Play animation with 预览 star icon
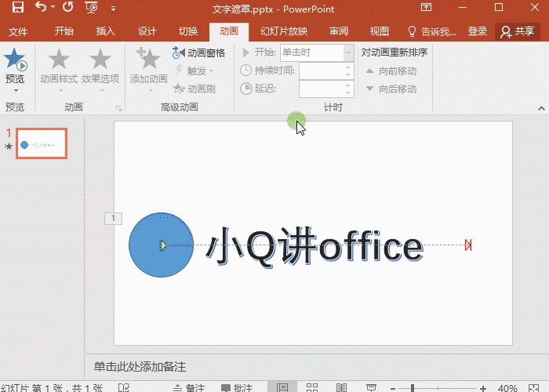 tap(15, 59)
